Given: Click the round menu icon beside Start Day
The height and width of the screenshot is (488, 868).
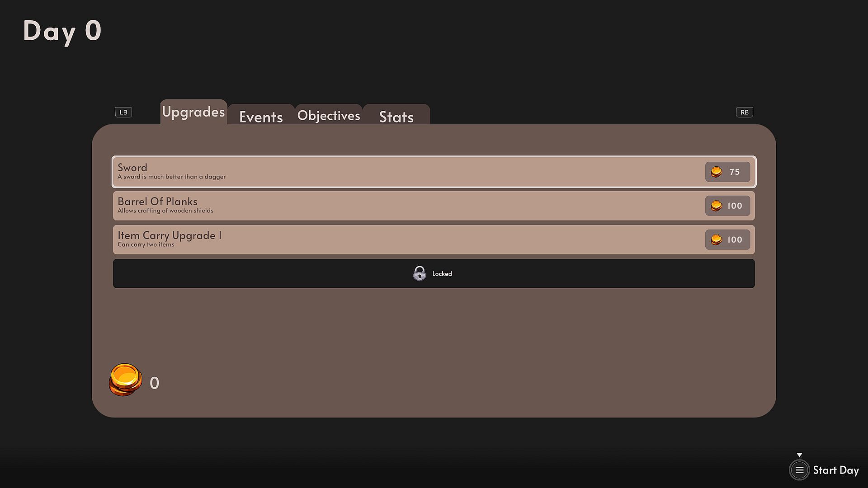Looking at the screenshot, I should pos(799,470).
